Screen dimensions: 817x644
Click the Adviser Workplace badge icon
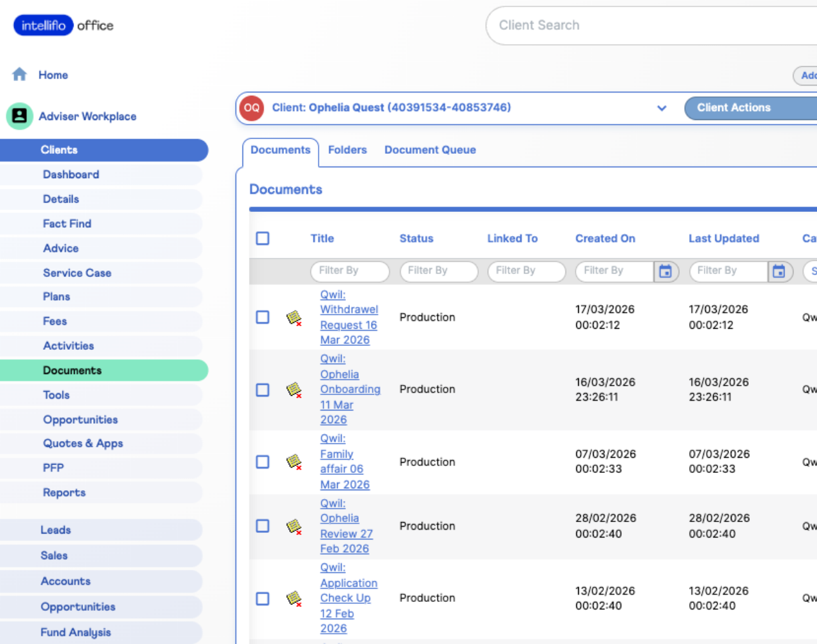pos(20,116)
